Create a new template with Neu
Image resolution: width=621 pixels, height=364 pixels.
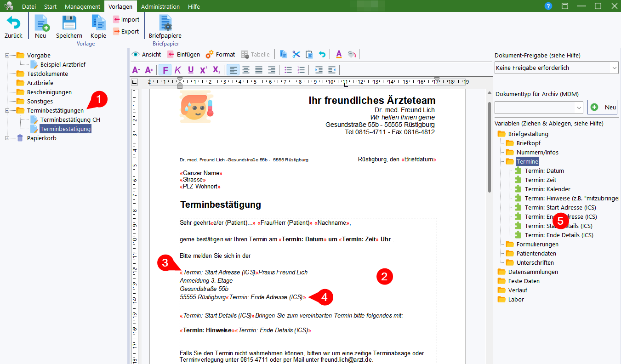point(40,27)
